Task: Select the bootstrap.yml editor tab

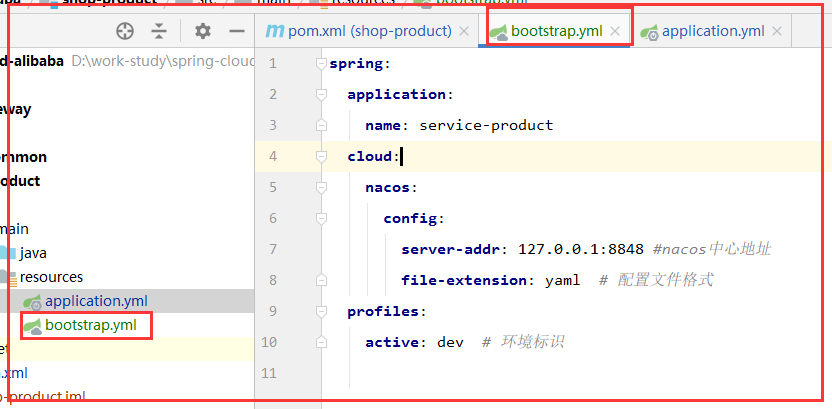Action: 557,31
